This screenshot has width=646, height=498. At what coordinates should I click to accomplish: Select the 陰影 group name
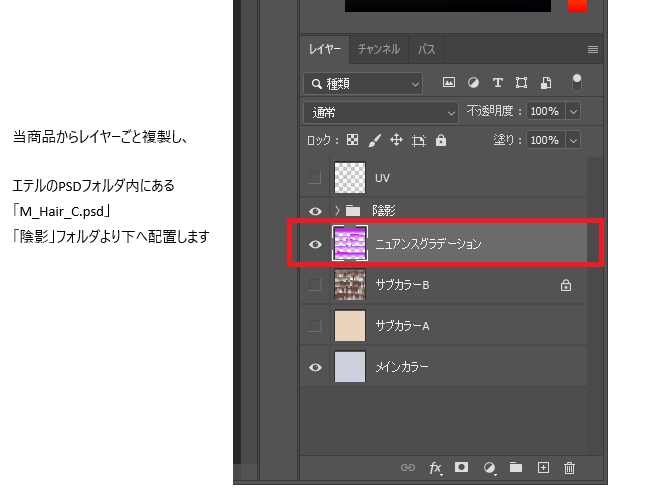click(384, 210)
